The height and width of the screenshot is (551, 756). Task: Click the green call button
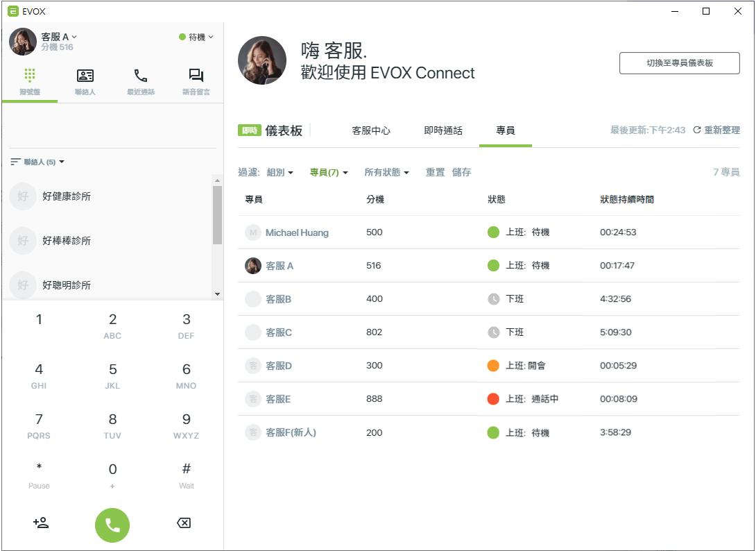click(112, 525)
